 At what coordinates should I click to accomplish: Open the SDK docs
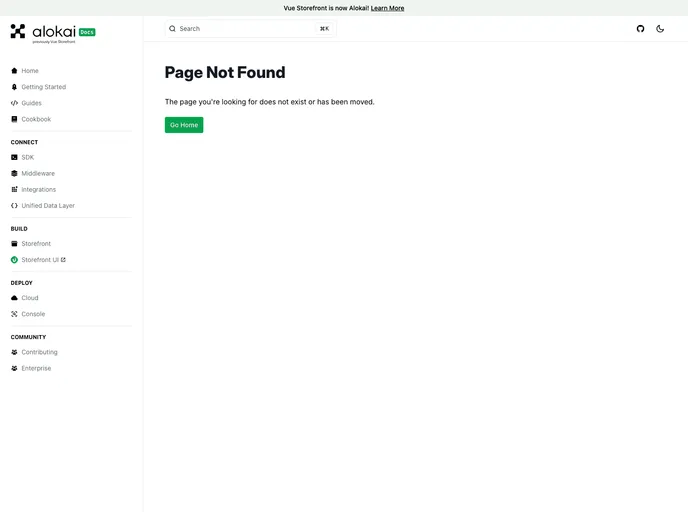coord(28,157)
